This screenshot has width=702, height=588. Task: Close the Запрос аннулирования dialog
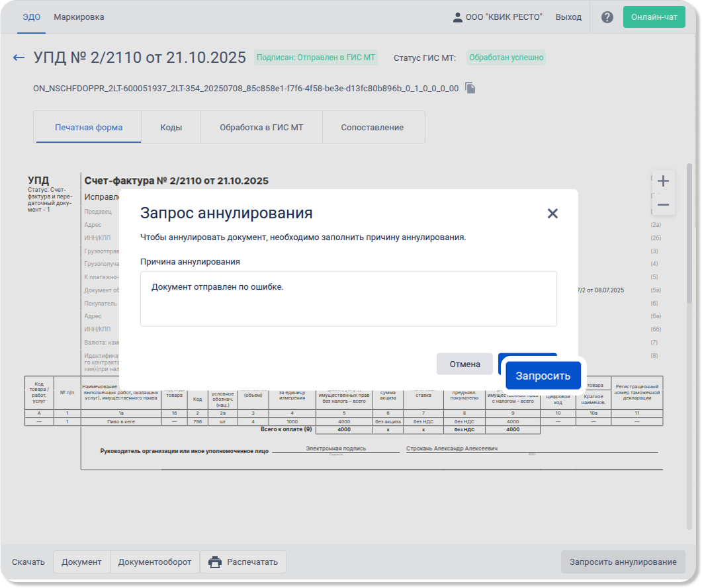pyautogui.click(x=552, y=213)
